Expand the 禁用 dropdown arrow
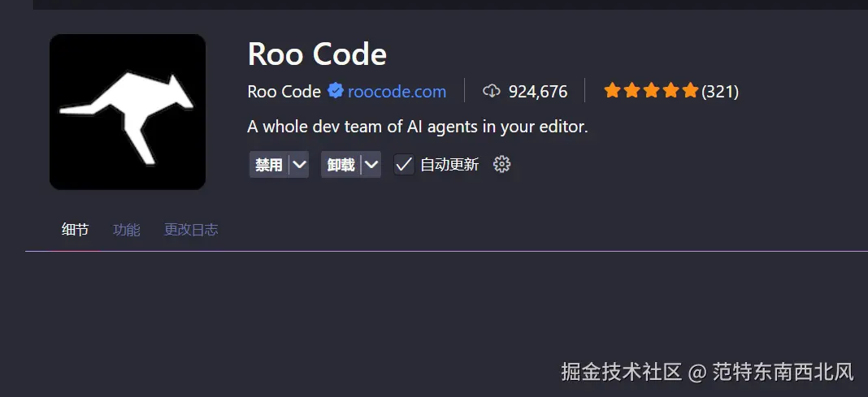This screenshot has width=868, height=397. [x=299, y=165]
